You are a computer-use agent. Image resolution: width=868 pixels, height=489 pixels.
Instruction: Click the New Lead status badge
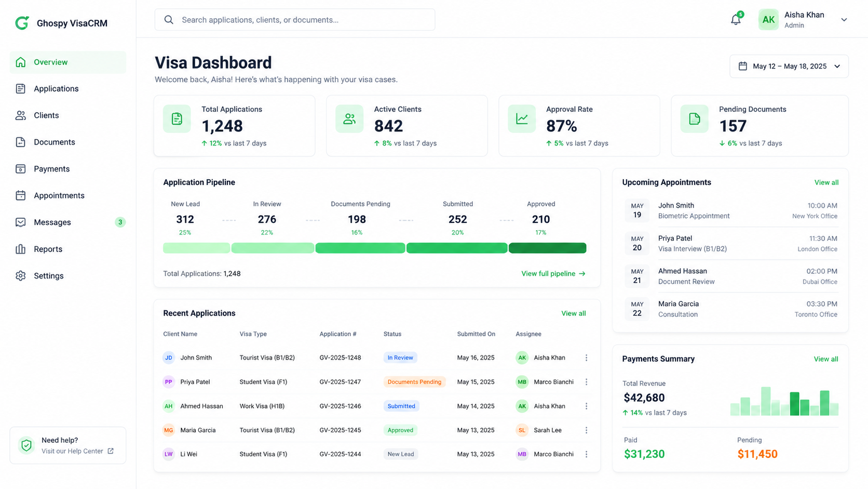[401, 454]
